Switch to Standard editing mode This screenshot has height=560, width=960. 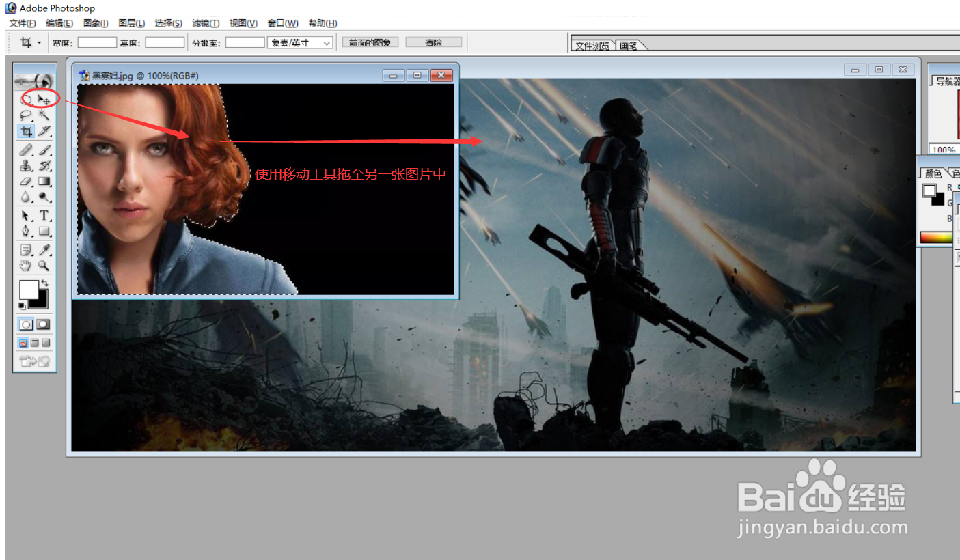pos(26,324)
